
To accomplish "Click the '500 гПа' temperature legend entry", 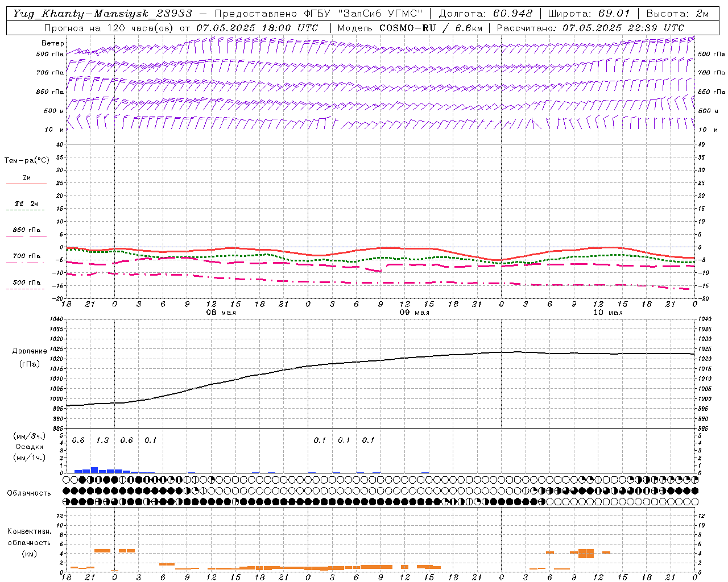I will click(27, 282).
